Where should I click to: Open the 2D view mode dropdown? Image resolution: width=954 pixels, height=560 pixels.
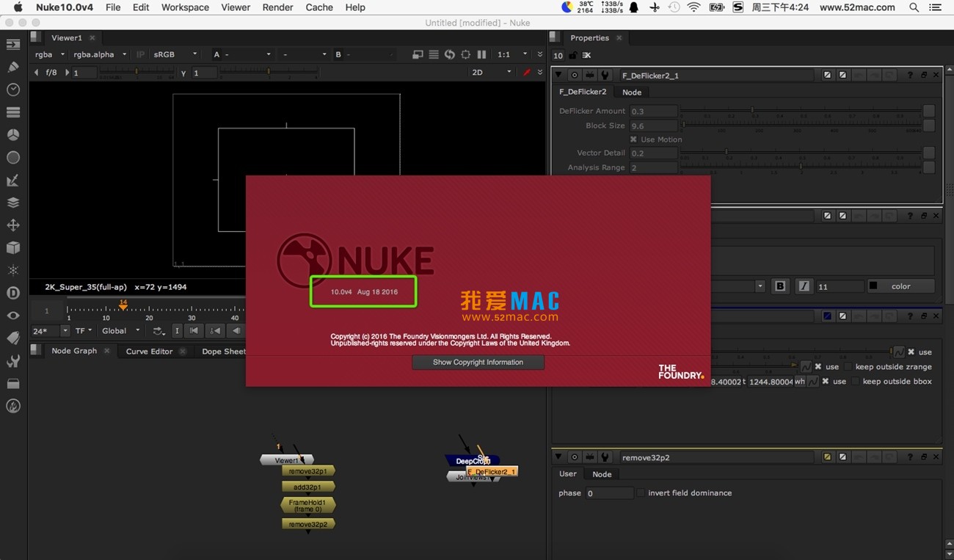point(491,73)
